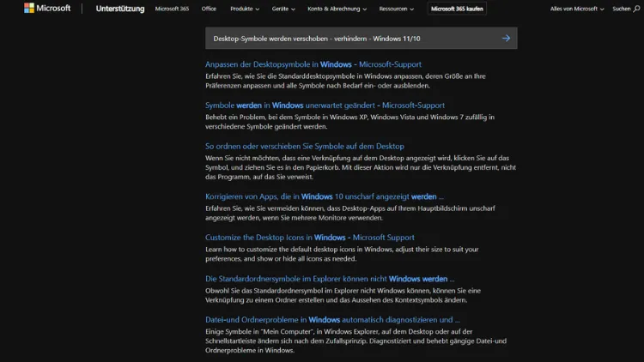Click text starting 'Erfahren Sie, wie Sie die Standarddesktopsymbole'
Viewport: 644px width, 362px height.
pyautogui.click(x=345, y=81)
